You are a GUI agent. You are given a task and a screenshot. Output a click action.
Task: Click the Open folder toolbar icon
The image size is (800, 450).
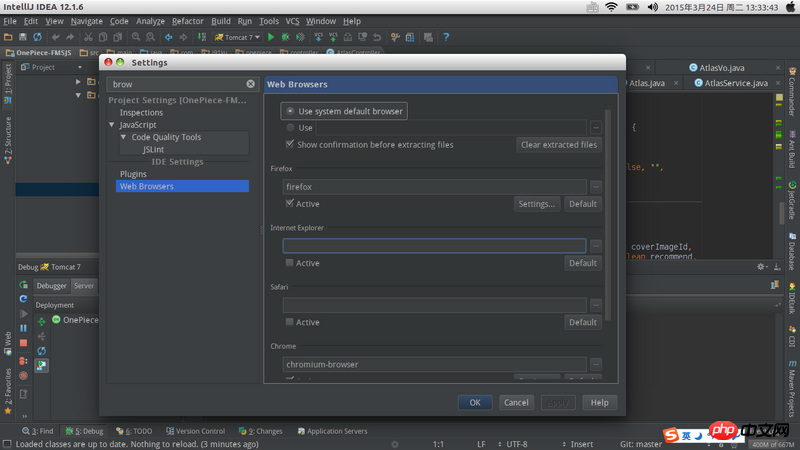coord(8,37)
